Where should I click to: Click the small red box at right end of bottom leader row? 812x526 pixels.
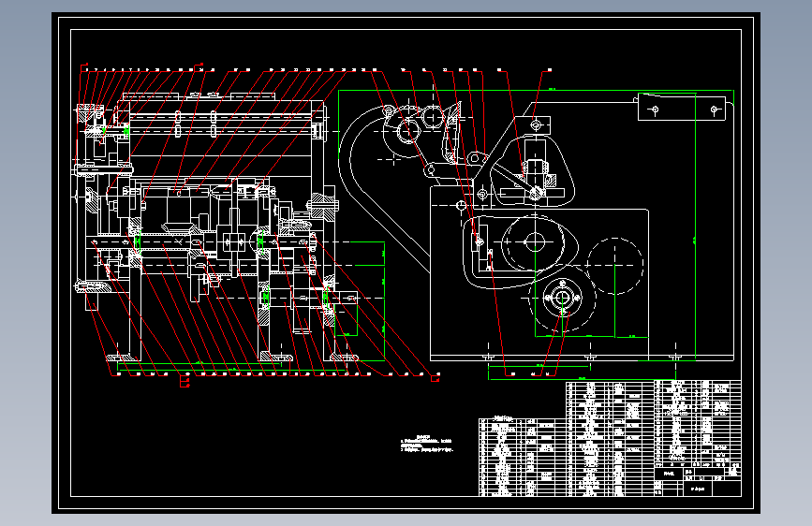(435, 378)
